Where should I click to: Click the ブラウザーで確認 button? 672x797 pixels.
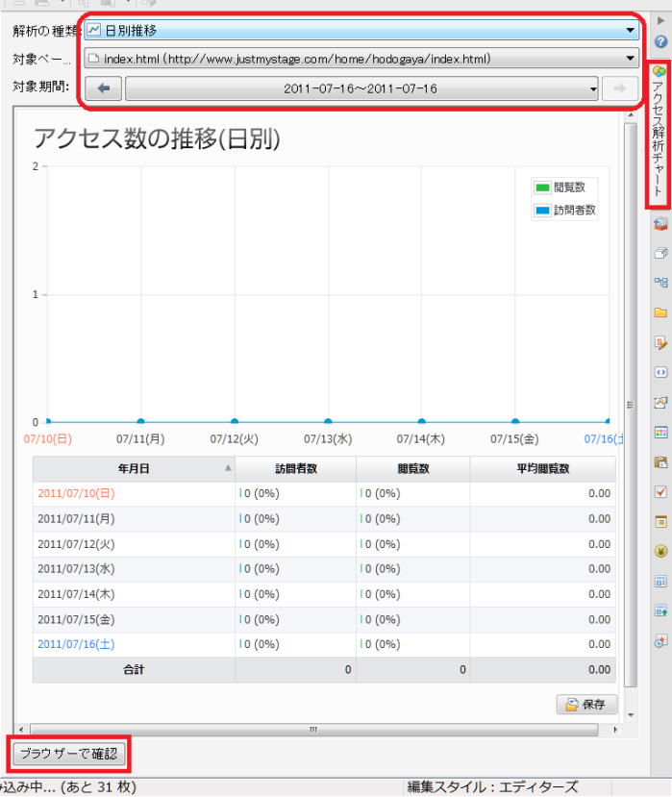(69, 754)
